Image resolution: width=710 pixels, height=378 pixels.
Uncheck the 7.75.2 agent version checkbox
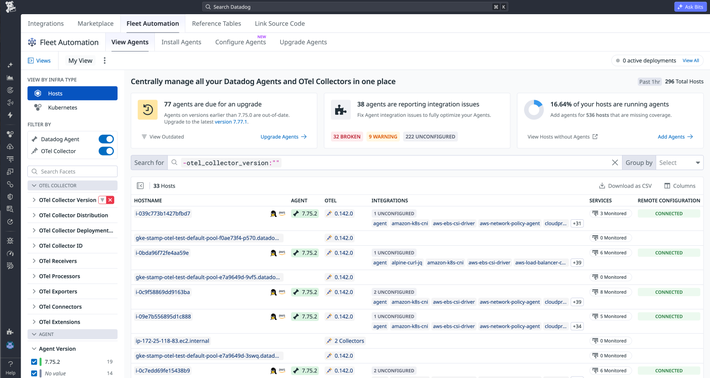coord(34,362)
